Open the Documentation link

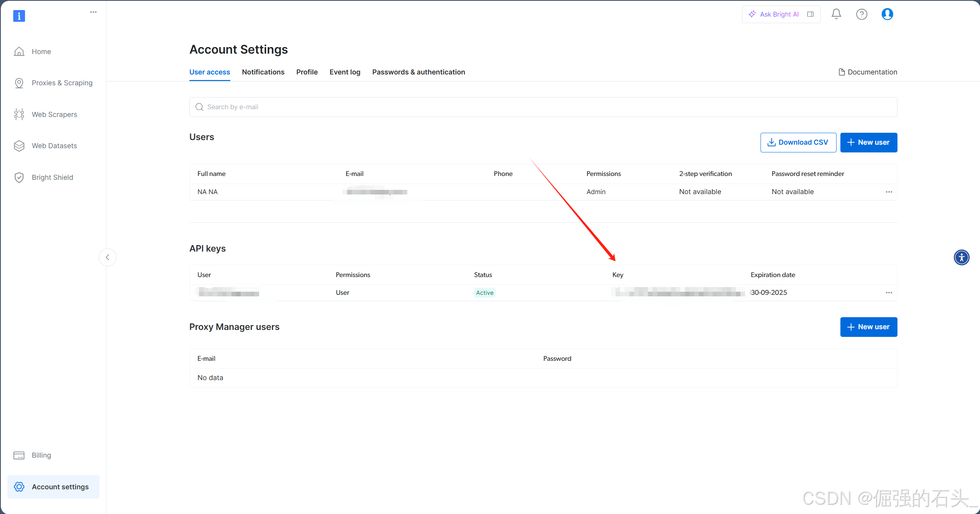coord(868,72)
